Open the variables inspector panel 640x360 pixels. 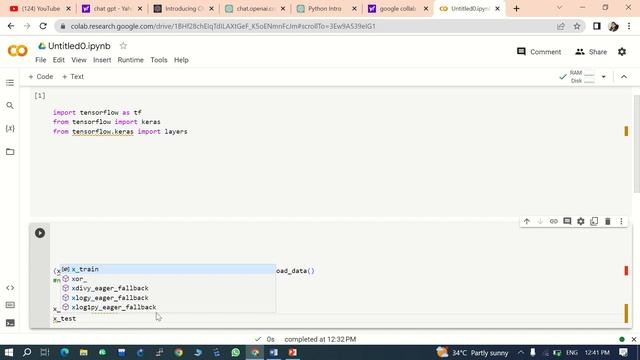pyautogui.click(x=10, y=129)
